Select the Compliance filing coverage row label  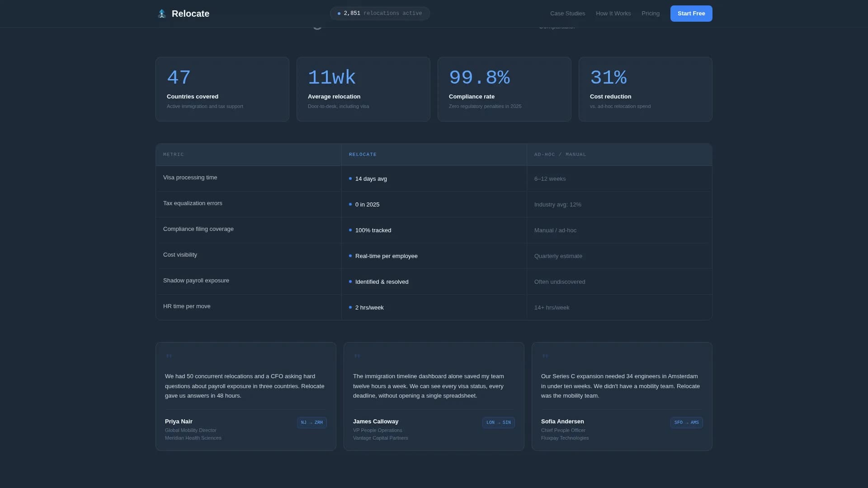tap(198, 229)
